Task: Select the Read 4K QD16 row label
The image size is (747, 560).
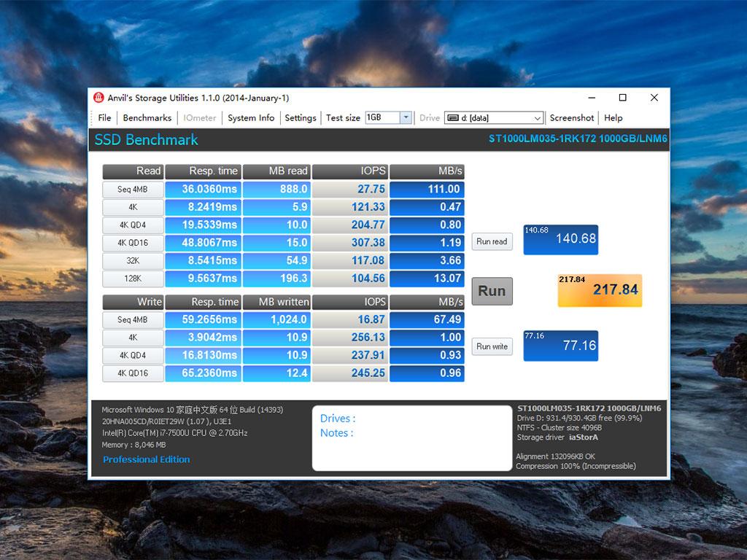Action: tap(133, 243)
